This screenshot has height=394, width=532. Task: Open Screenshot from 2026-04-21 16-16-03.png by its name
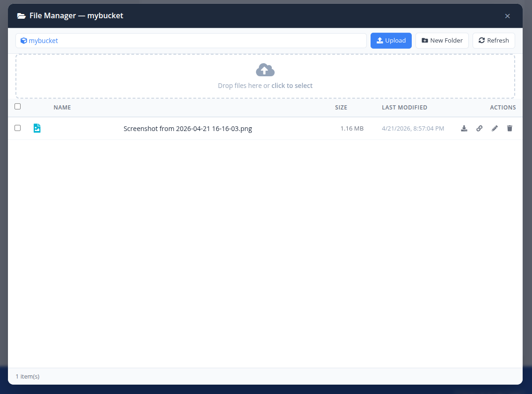(x=188, y=128)
